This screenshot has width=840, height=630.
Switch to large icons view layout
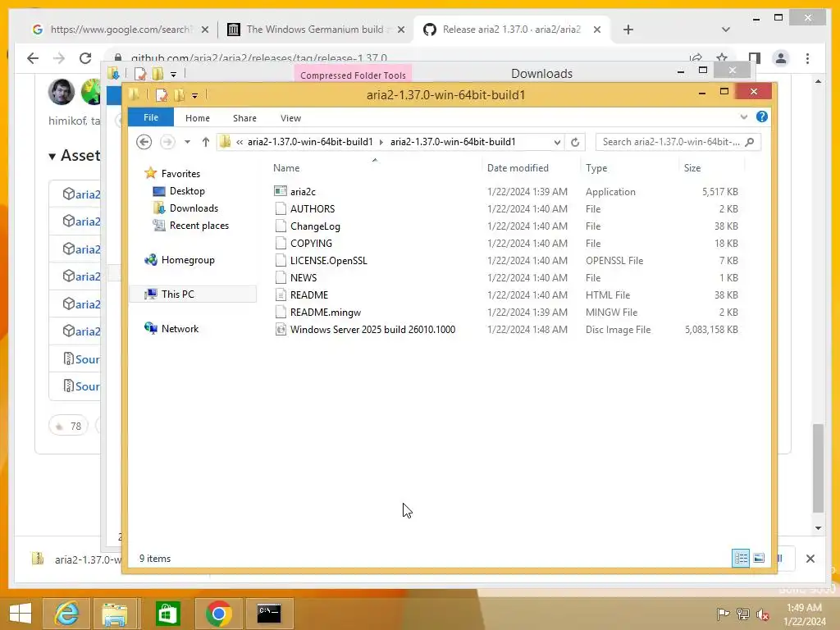click(759, 558)
